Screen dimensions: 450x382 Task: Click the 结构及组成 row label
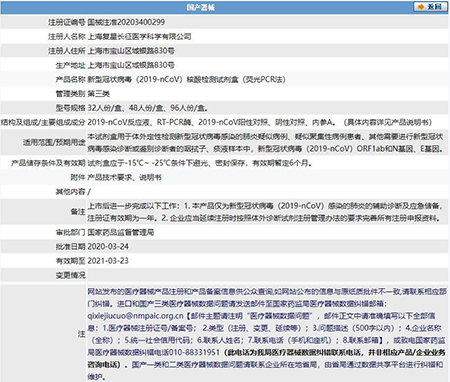pyautogui.click(x=43, y=122)
